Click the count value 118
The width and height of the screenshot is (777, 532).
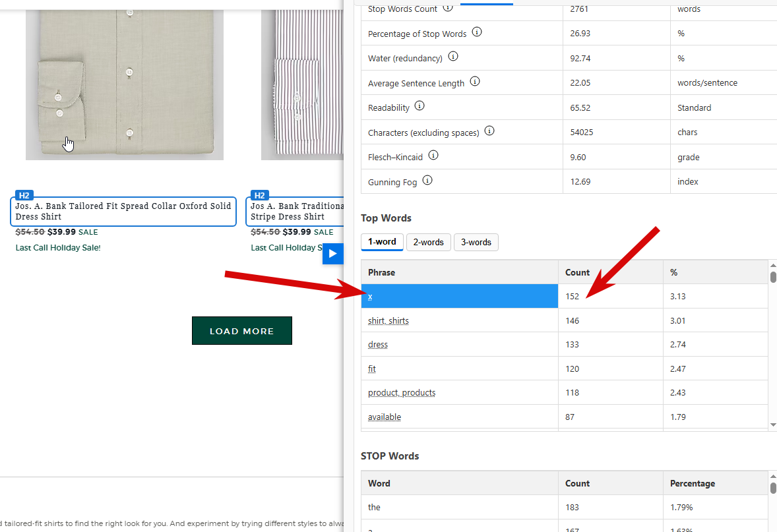click(572, 393)
